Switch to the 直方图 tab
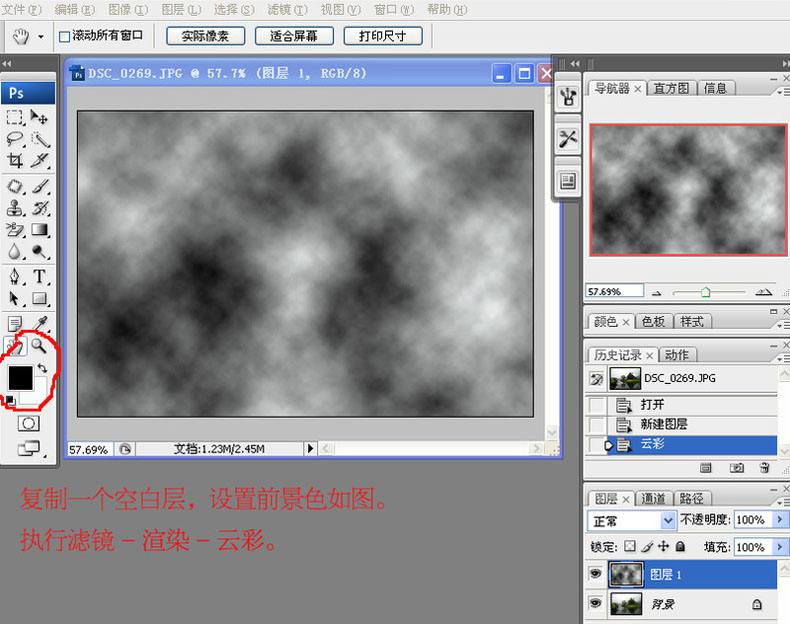This screenshot has height=624, width=790. pyautogui.click(x=671, y=88)
